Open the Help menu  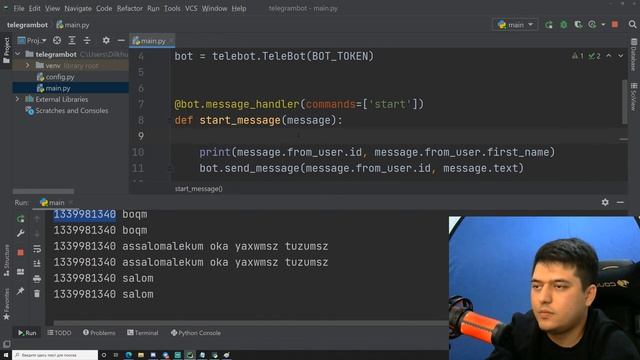tap(239, 8)
